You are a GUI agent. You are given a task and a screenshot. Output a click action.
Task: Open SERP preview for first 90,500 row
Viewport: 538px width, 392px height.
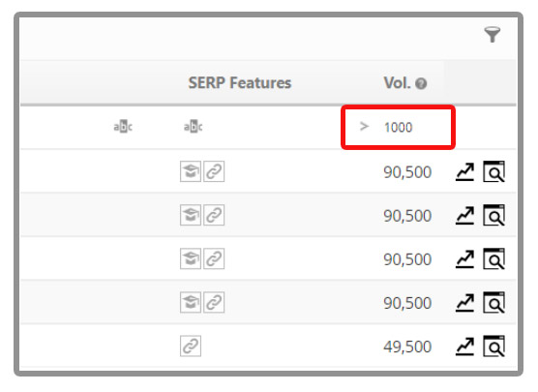point(494,171)
